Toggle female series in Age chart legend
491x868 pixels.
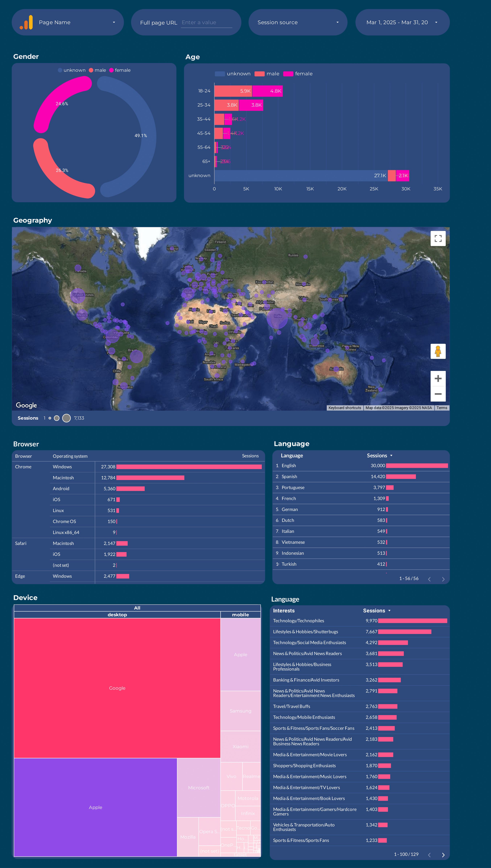(298, 74)
